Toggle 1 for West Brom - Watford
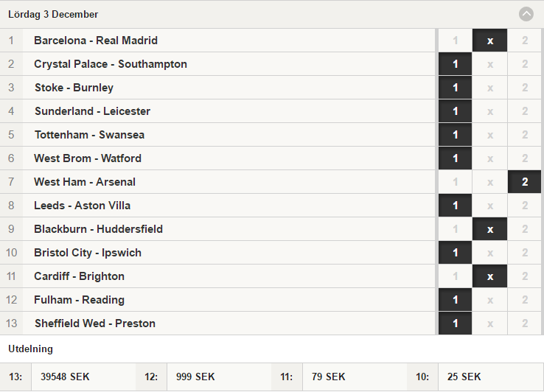This screenshot has height=392, width=544. (x=456, y=158)
